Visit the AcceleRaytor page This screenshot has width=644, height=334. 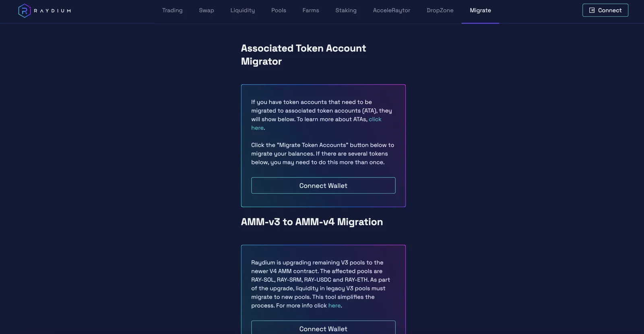(392, 10)
